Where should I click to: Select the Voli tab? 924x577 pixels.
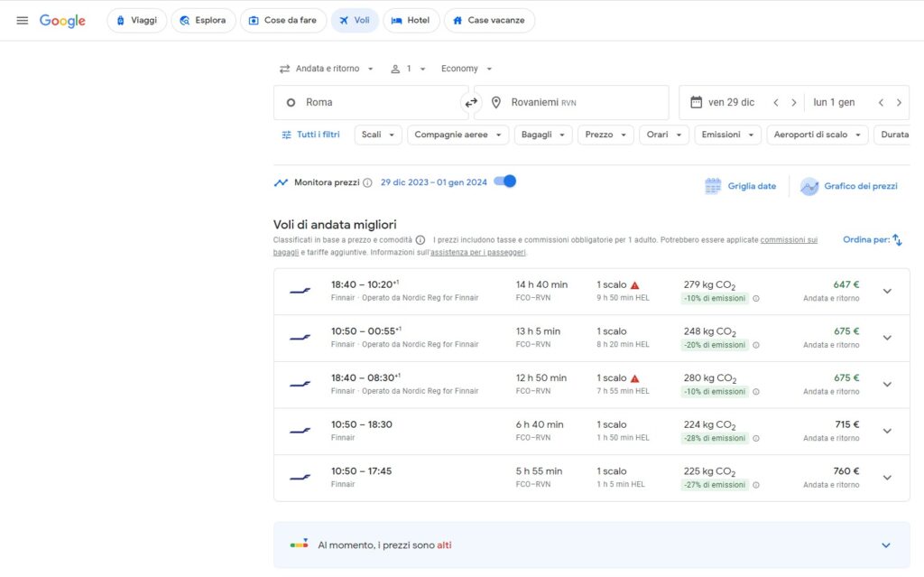coord(355,20)
